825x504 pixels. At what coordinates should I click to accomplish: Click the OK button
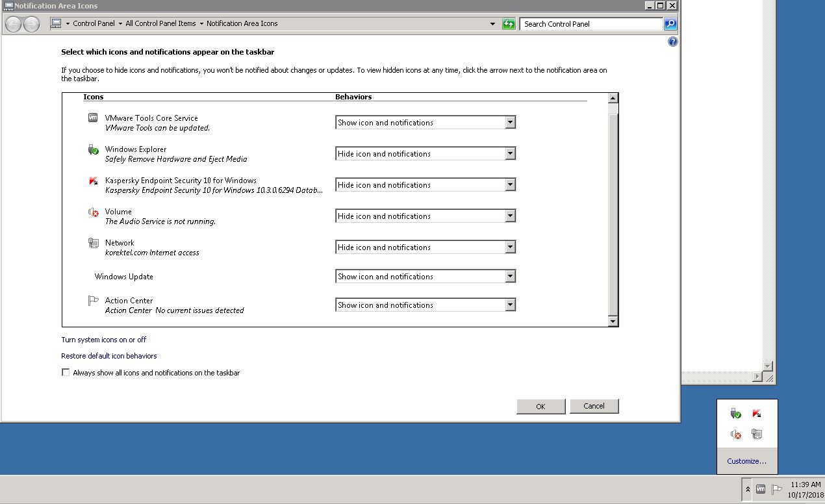pyautogui.click(x=540, y=407)
